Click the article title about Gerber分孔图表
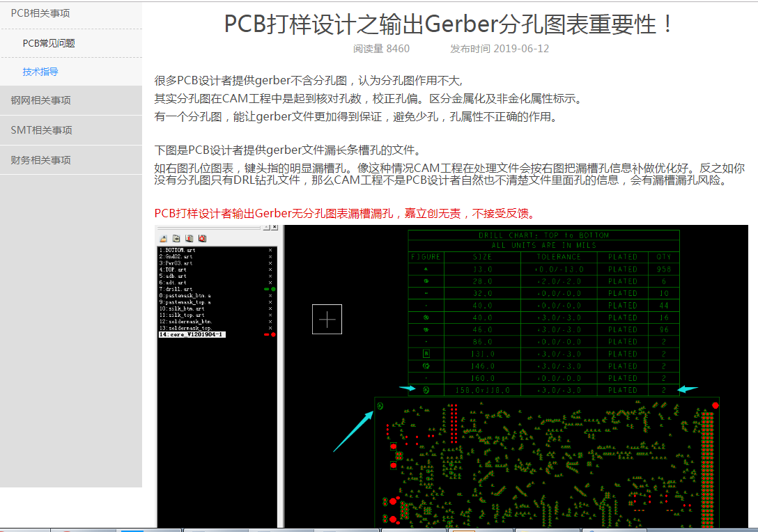The width and height of the screenshot is (758, 532). point(448,24)
